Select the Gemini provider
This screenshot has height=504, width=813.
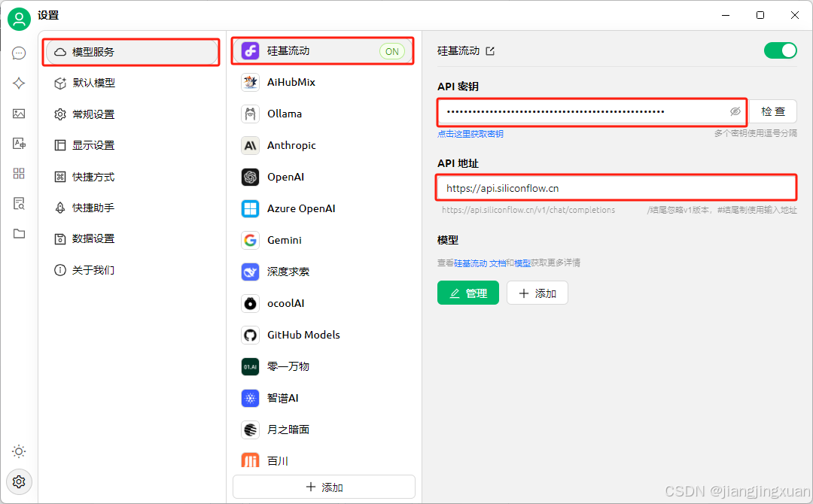tap(324, 241)
